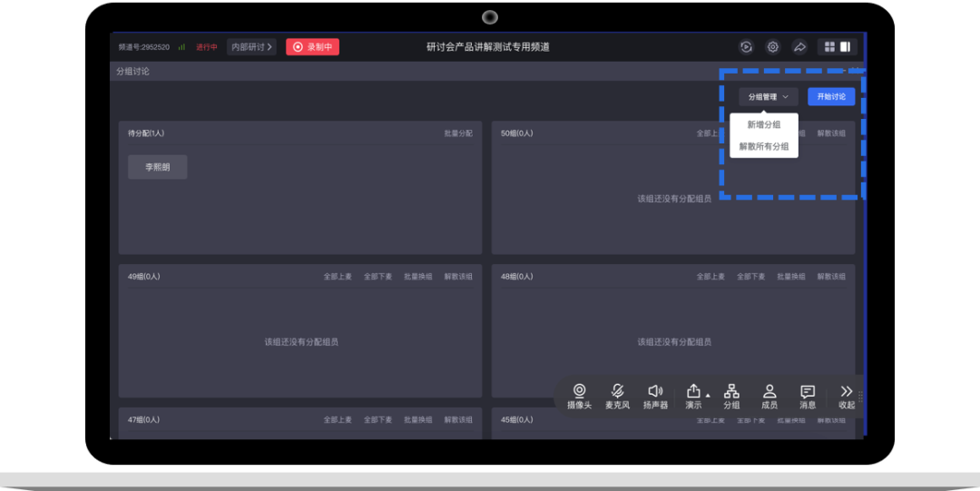The width and height of the screenshot is (980, 491).
Task: Open the 分组管理 dropdown
Action: coord(768,96)
